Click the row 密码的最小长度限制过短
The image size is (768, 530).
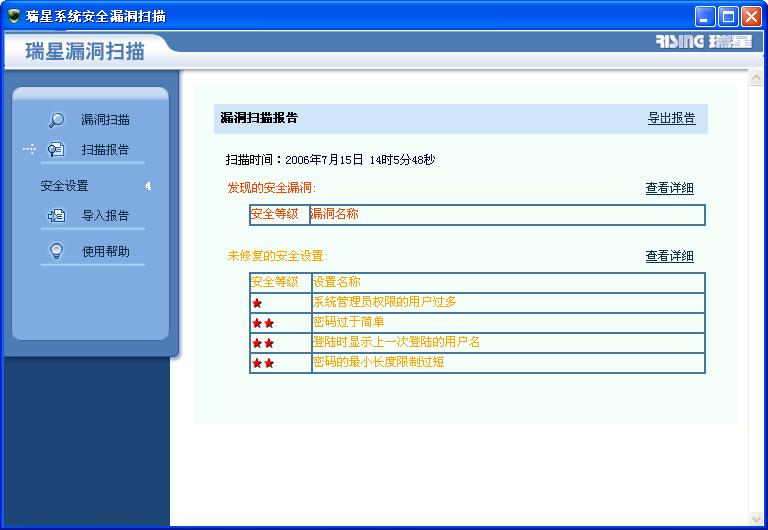[x=477, y=363]
